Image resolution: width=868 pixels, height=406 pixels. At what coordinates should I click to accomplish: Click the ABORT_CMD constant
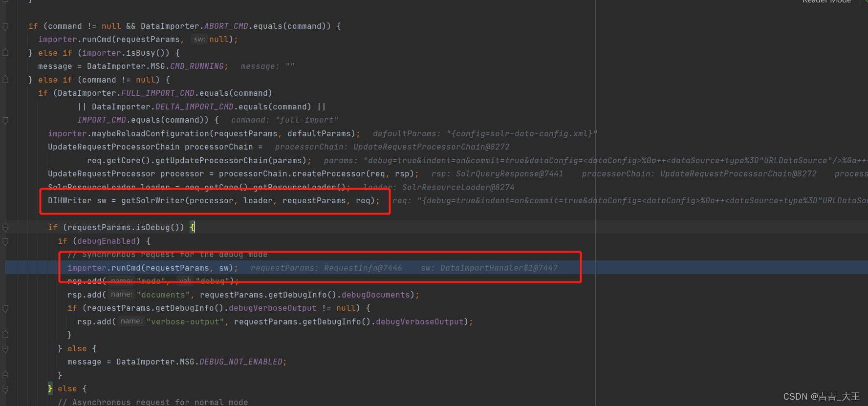(226, 26)
